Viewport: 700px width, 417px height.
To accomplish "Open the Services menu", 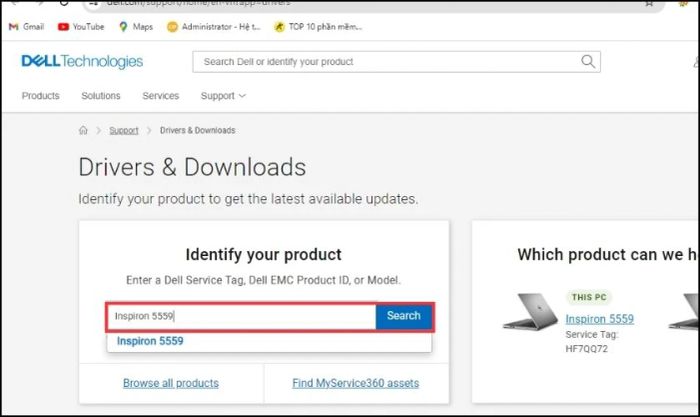I will 160,96.
